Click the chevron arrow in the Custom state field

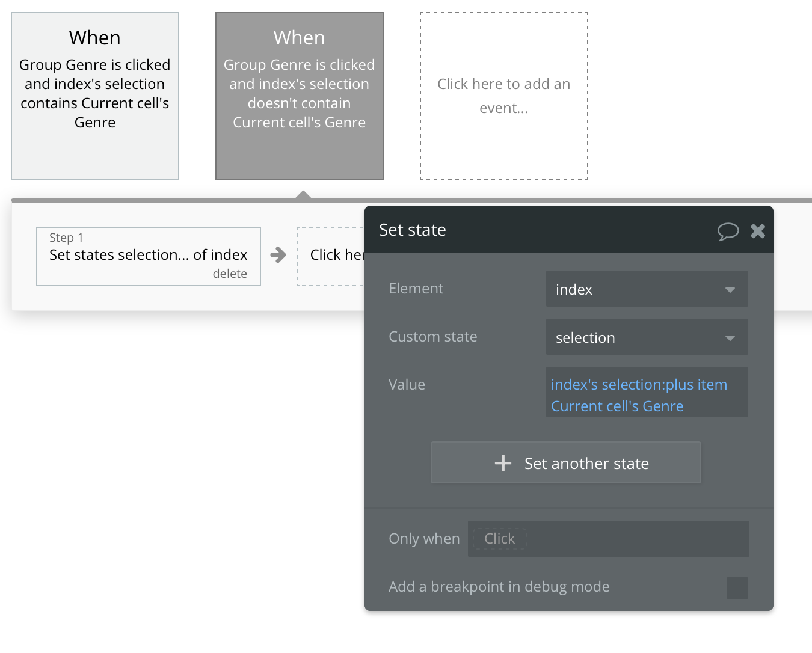(730, 338)
